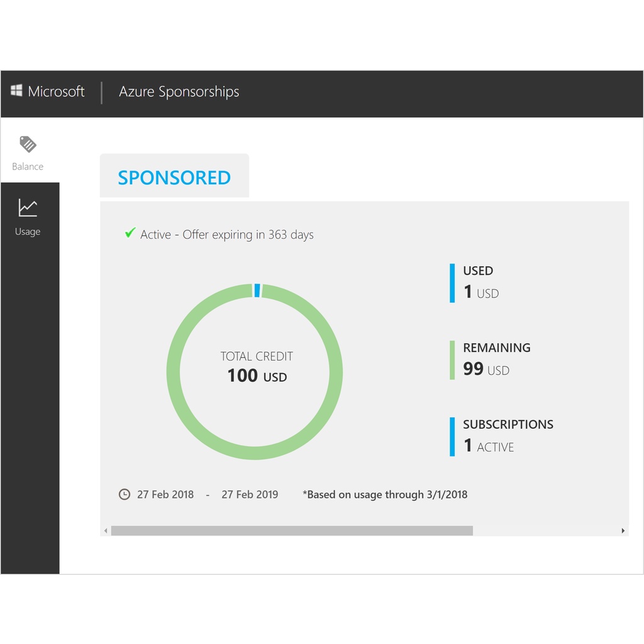The width and height of the screenshot is (644, 644).
Task: Click the left scrollbar arrow
Action: coord(104,530)
